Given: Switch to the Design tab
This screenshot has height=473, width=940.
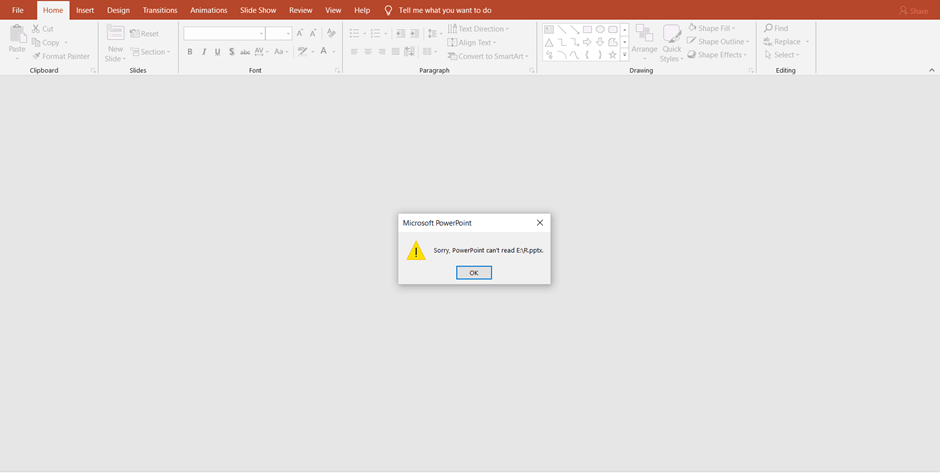Looking at the screenshot, I should pyautogui.click(x=118, y=10).
